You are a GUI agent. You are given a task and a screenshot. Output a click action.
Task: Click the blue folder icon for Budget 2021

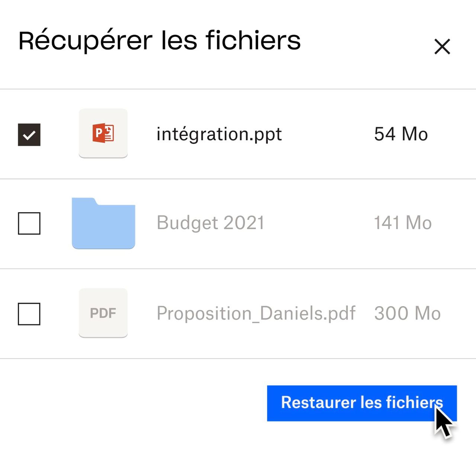pyautogui.click(x=103, y=224)
